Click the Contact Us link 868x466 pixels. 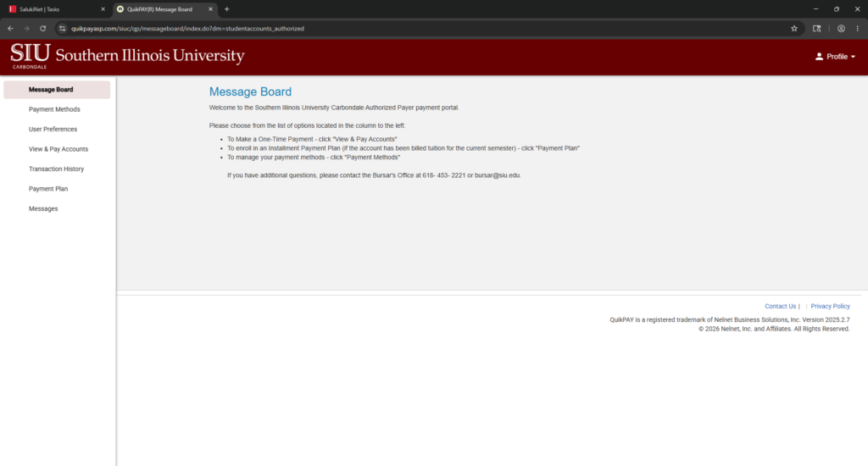click(780, 306)
